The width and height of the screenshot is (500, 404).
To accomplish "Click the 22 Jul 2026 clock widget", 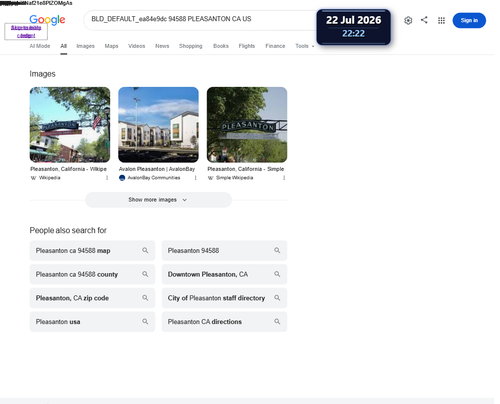I will [353, 27].
